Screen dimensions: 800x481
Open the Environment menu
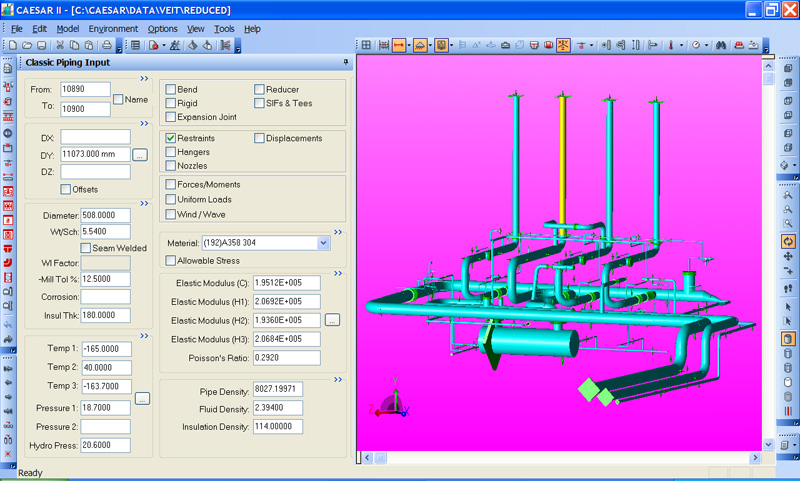click(113, 29)
